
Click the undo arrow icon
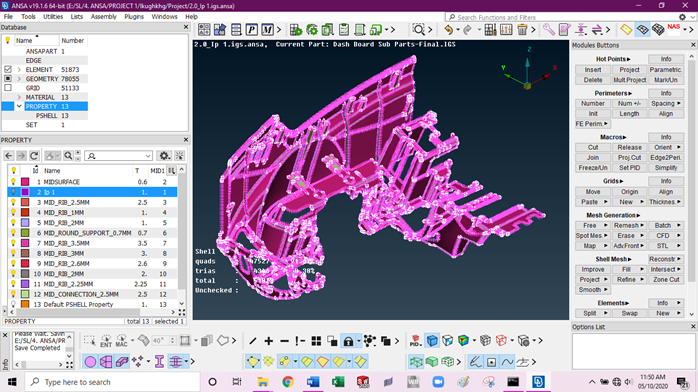(x=448, y=30)
